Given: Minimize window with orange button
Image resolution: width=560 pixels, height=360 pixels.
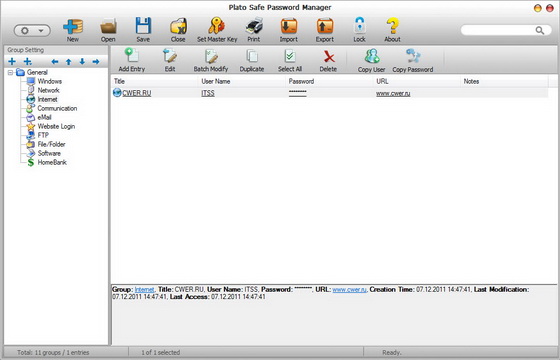Looking at the screenshot, I should click(x=538, y=8).
